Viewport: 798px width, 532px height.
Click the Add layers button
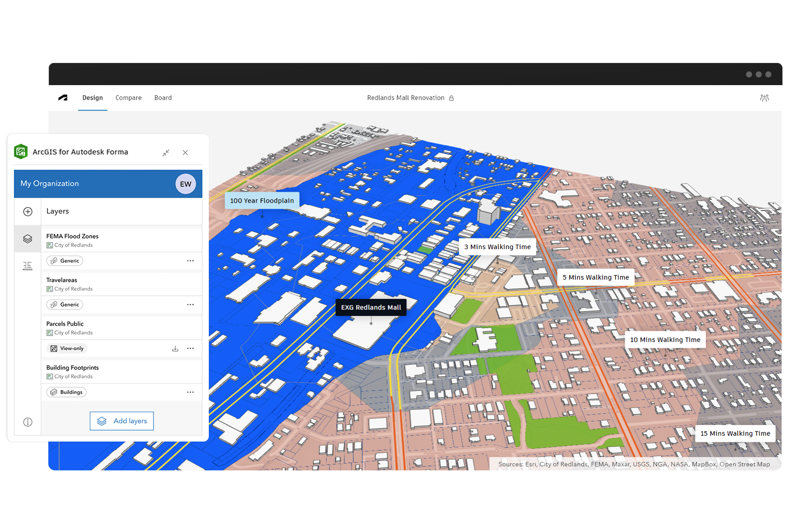pos(122,421)
